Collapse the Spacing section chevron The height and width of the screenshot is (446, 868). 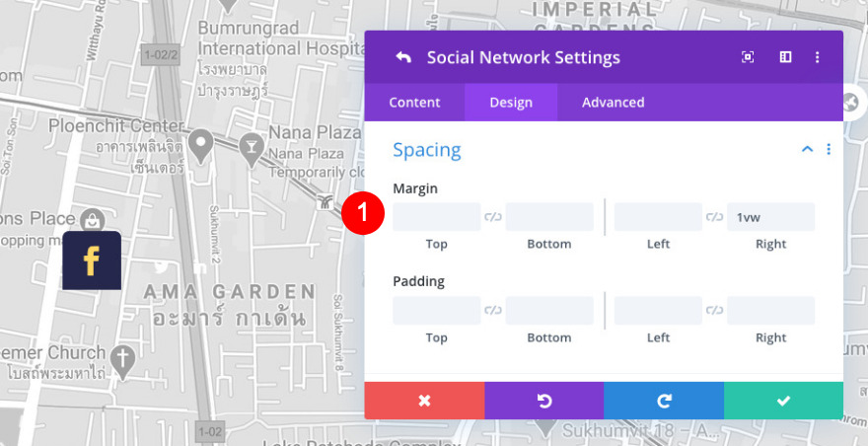click(x=807, y=149)
